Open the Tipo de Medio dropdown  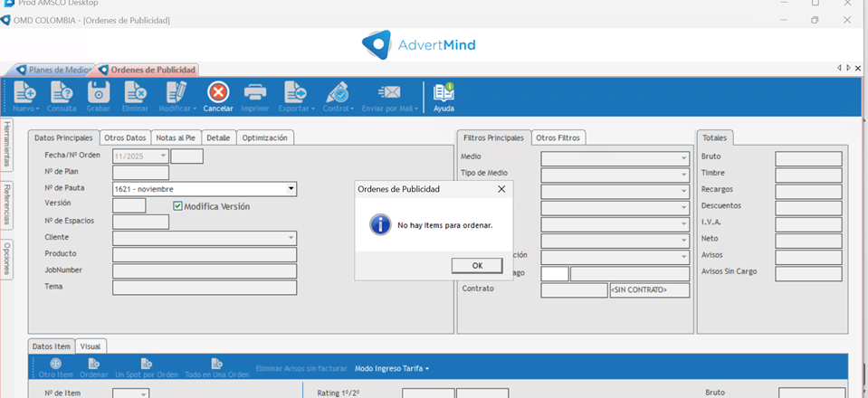click(x=684, y=175)
